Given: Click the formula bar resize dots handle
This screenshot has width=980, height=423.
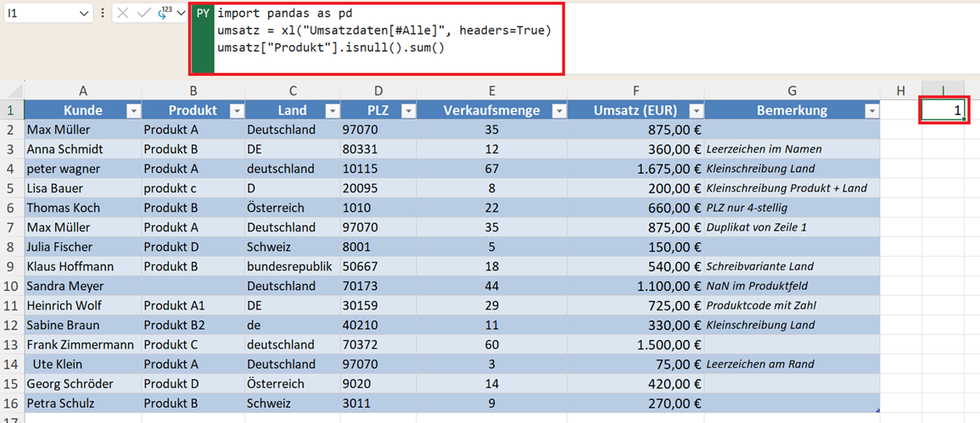Looking at the screenshot, I should click(x=103, y=14).
